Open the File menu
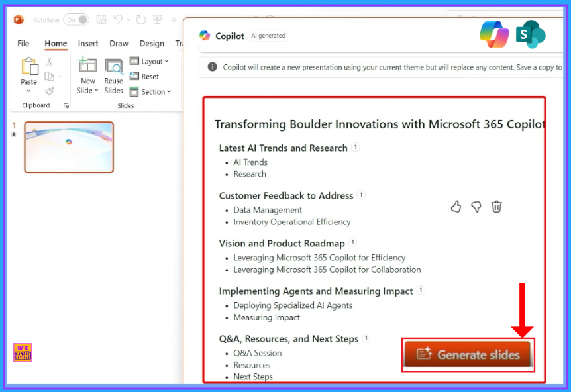The image size is (571, 392). click(x=23, y=43)
